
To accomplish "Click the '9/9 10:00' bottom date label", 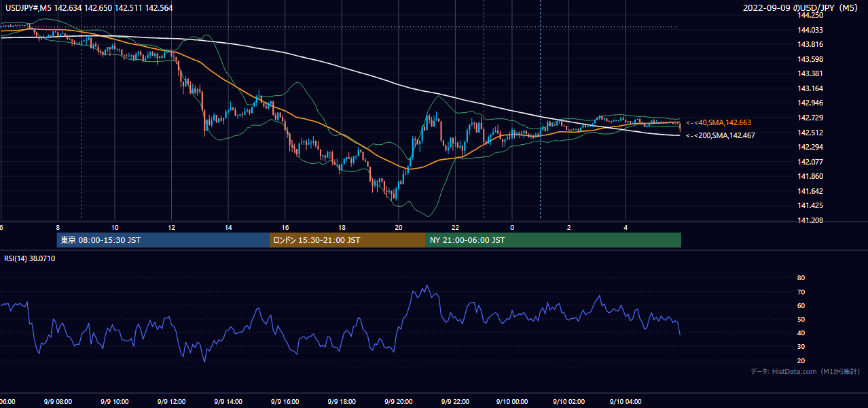I will pos(114,401).
